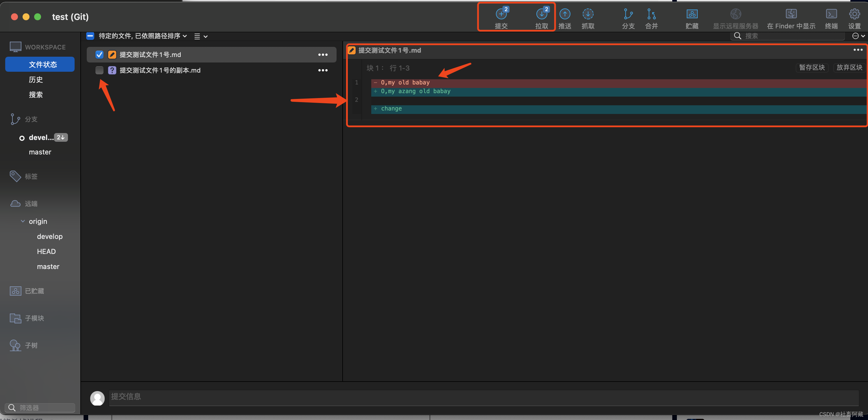868x420 pixels.
Task: Click the Fetch (抓取) toolbar icon
Action: [588, 14]
